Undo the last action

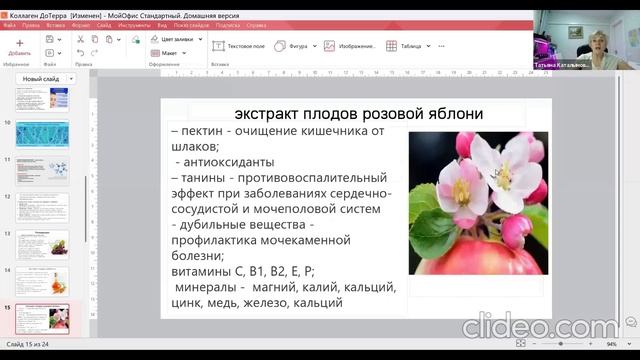tap(80, 53)
